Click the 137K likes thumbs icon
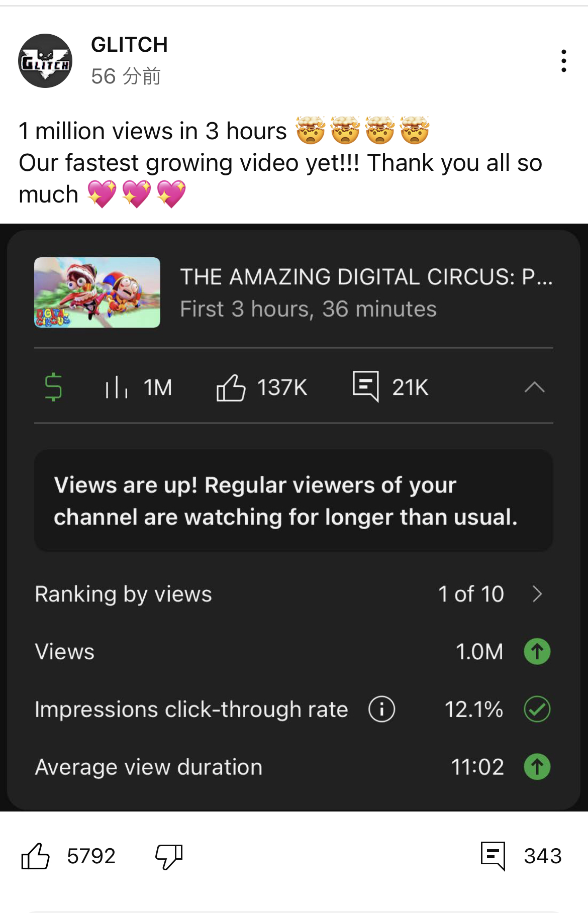This screenshot has width=588, height=913. point(231,387)
